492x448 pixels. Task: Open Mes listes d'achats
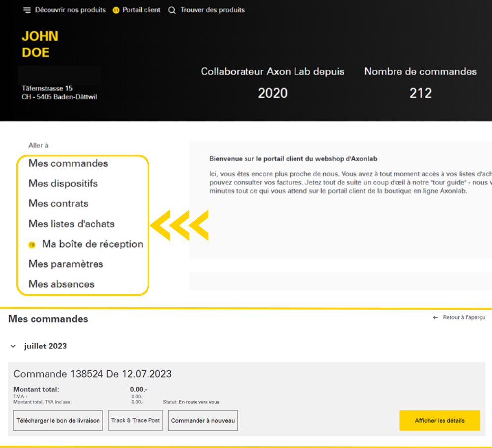(x=72, y=224)
